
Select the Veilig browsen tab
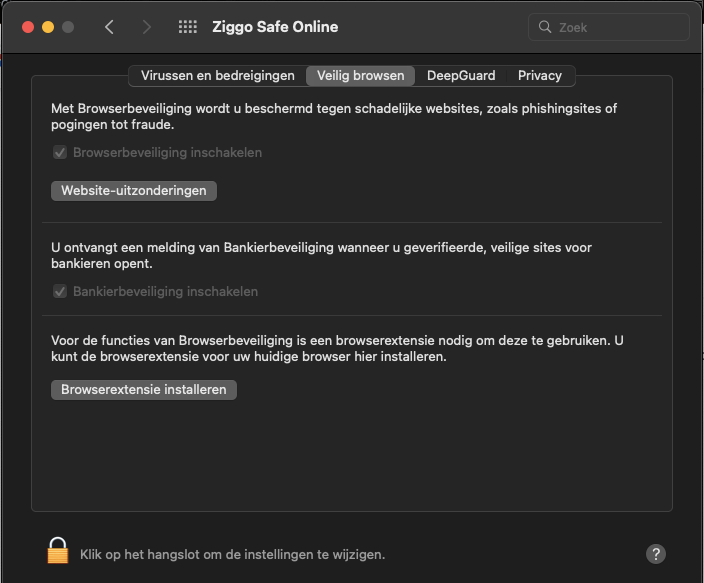click(361, 75)
